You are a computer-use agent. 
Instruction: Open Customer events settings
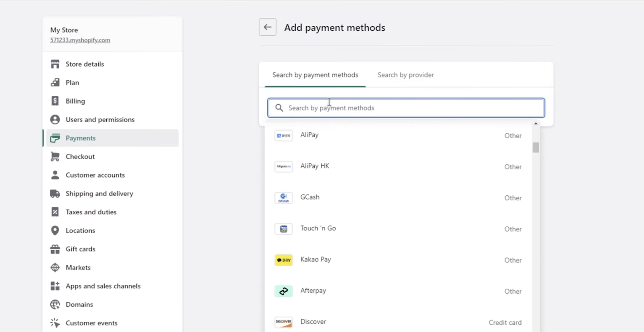click(112, 323)
